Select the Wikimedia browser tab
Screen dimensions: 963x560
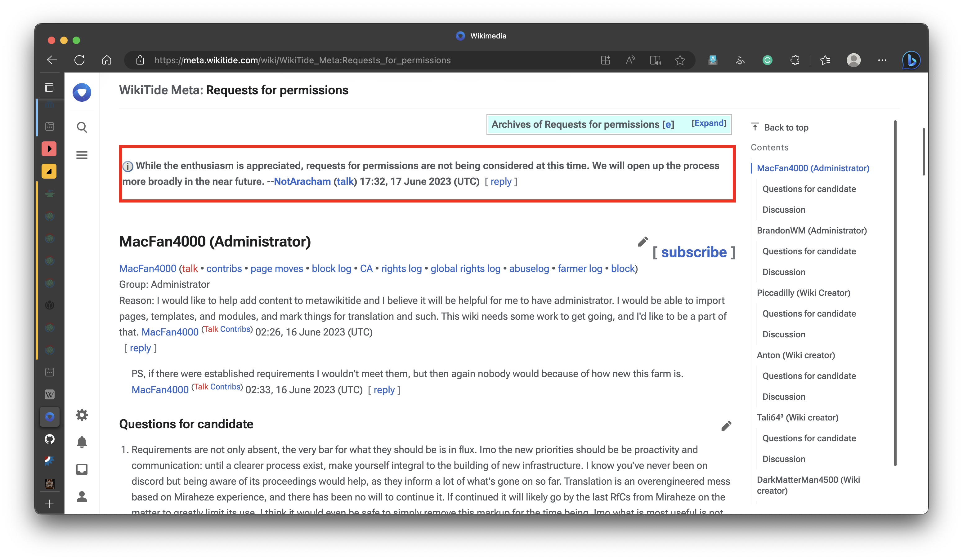[481, 36]
